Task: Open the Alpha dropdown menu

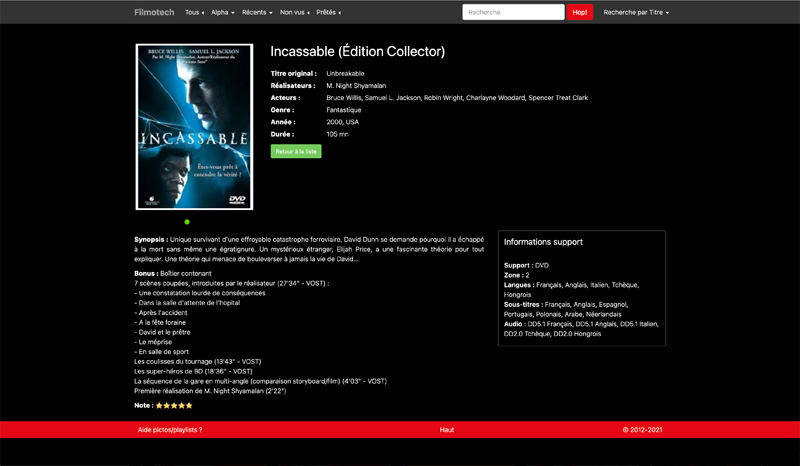Action: point(222,12)
